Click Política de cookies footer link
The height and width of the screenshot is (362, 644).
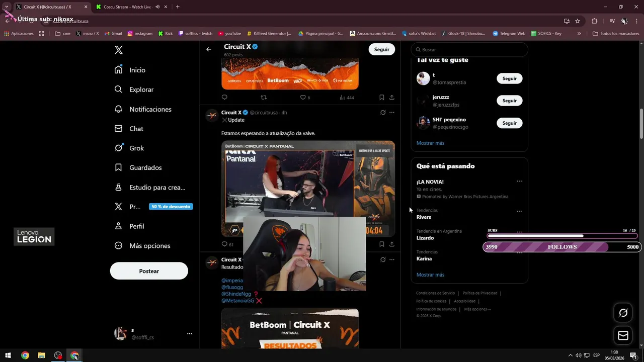pos(431,301)
